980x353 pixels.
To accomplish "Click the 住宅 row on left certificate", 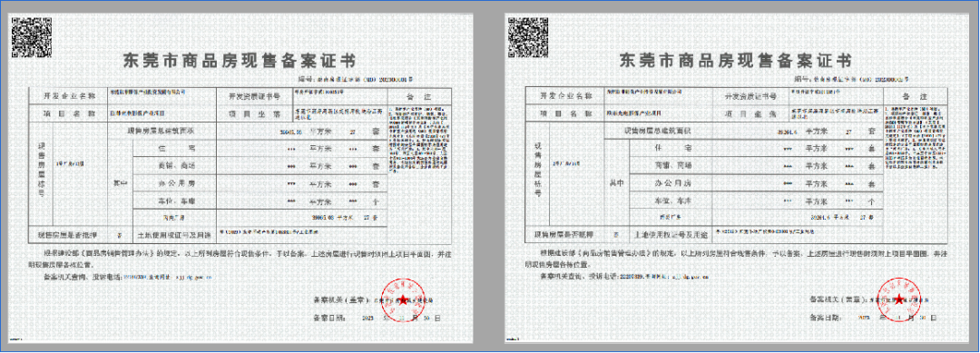I will [x=260, y=150].
